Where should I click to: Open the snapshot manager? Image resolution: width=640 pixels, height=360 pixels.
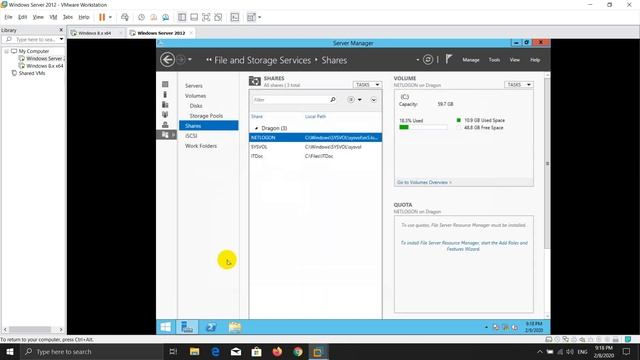point(166,17)
